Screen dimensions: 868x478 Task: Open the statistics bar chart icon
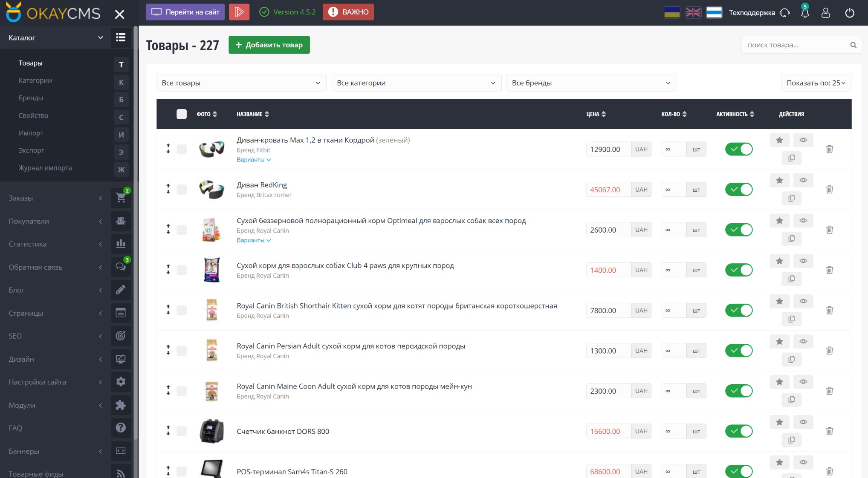tap(121, 244)
